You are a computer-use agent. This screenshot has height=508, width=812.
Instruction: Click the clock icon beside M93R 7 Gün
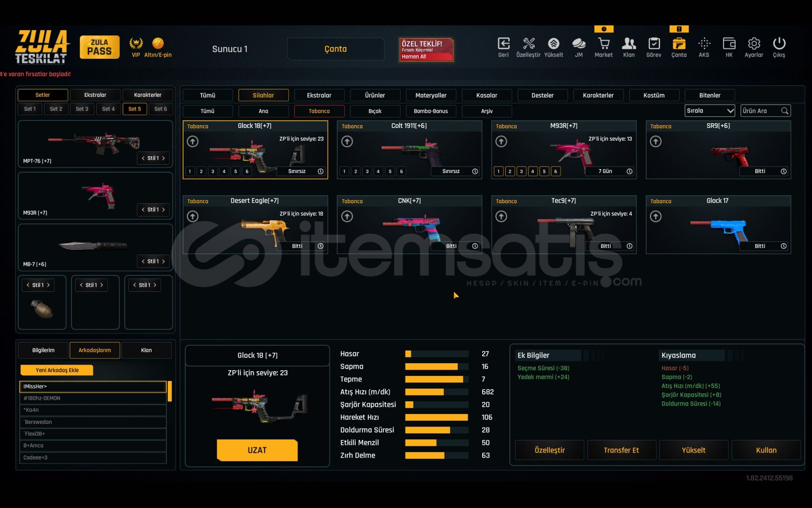pyautogui.click(x=630, y=171)
